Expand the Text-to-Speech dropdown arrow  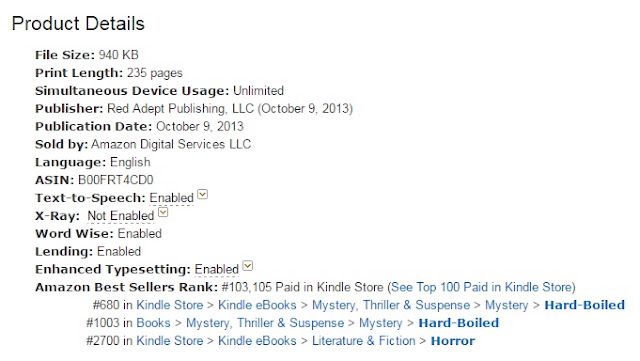(202, 194)
